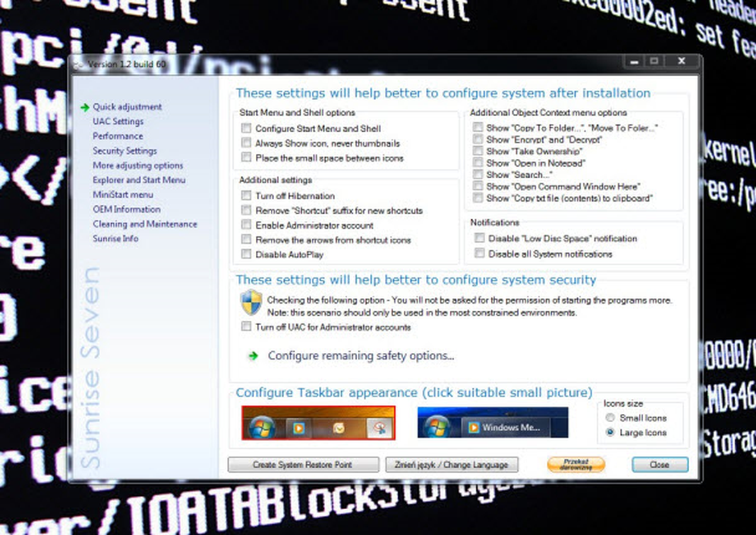
Task: Open the Performance section
Action: 118,136
